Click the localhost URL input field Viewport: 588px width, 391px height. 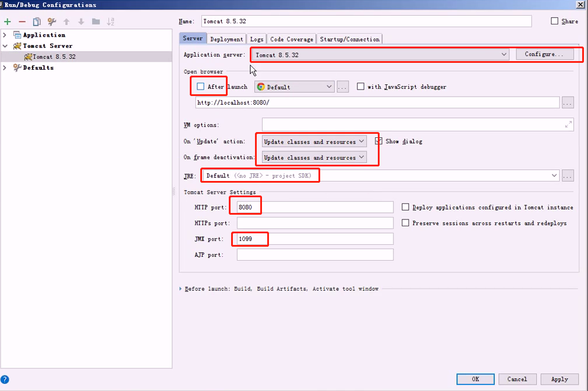377,102
